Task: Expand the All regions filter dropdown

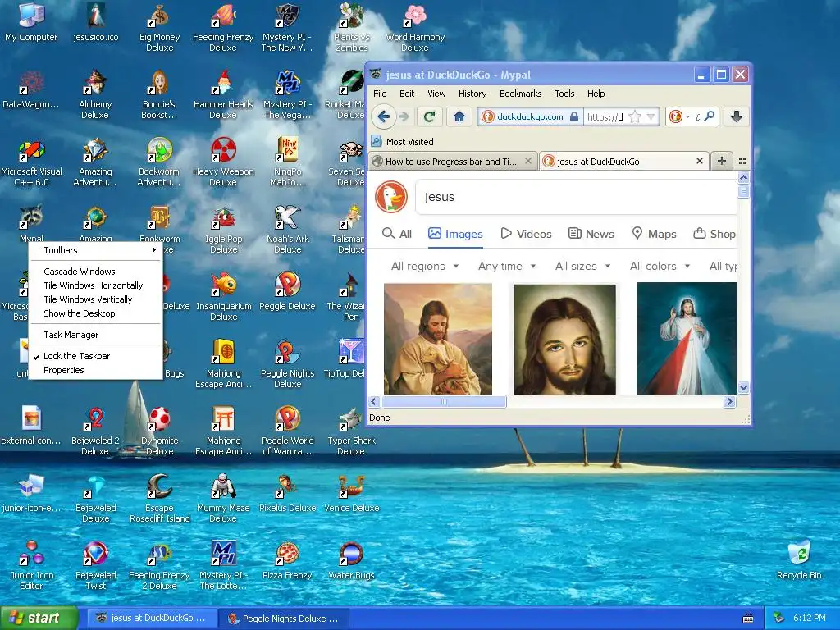Action: [425, 267]
